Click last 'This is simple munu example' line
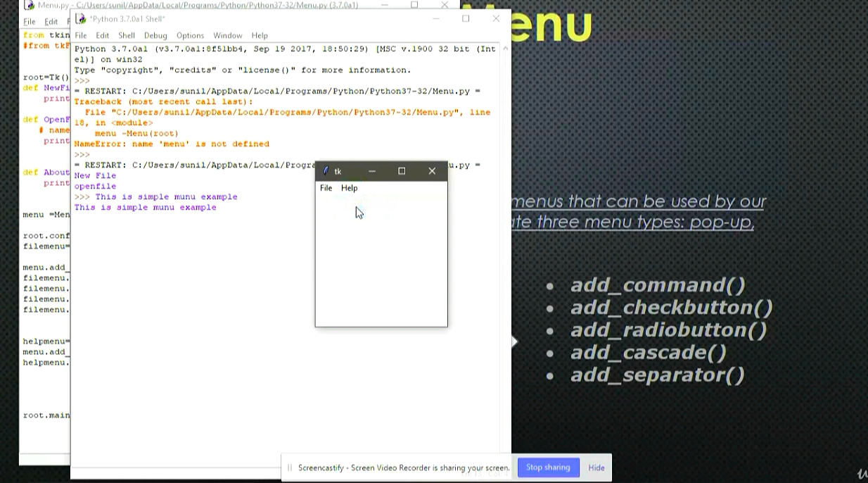868x483 pixels. click(145, 208)
